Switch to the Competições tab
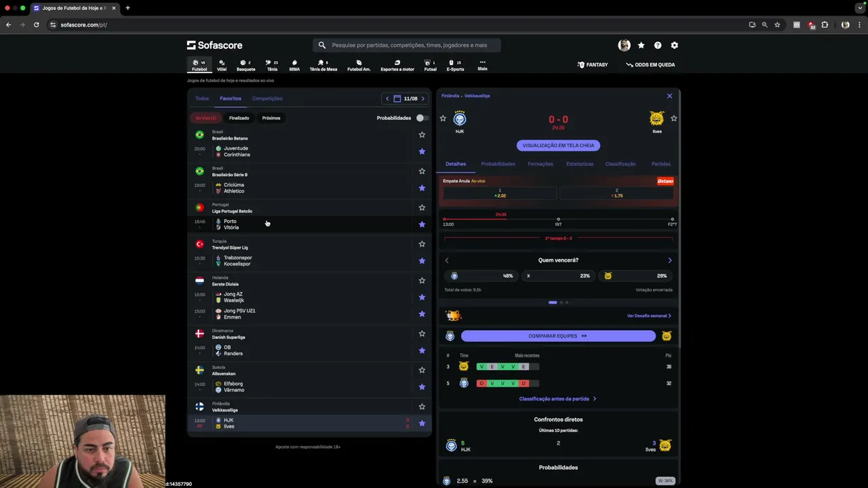The height and width of the screenshot is (488, 868). tap(267, 99)
